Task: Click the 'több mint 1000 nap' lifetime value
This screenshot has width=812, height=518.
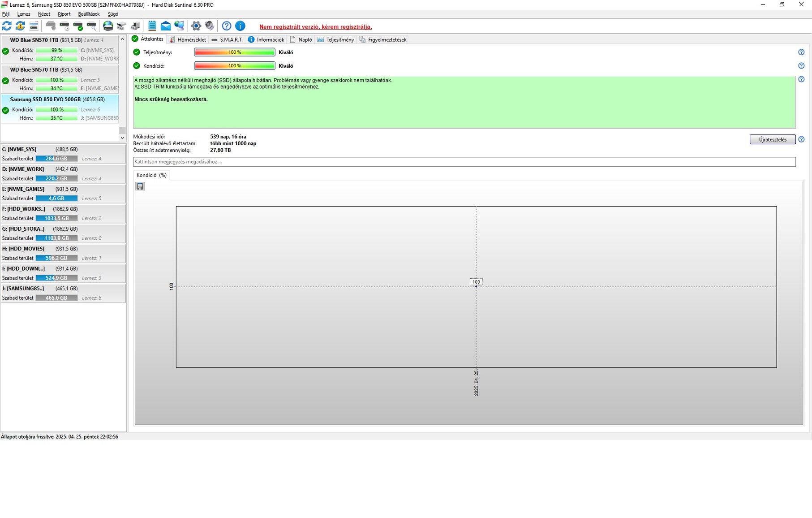Action: [233, 143]
